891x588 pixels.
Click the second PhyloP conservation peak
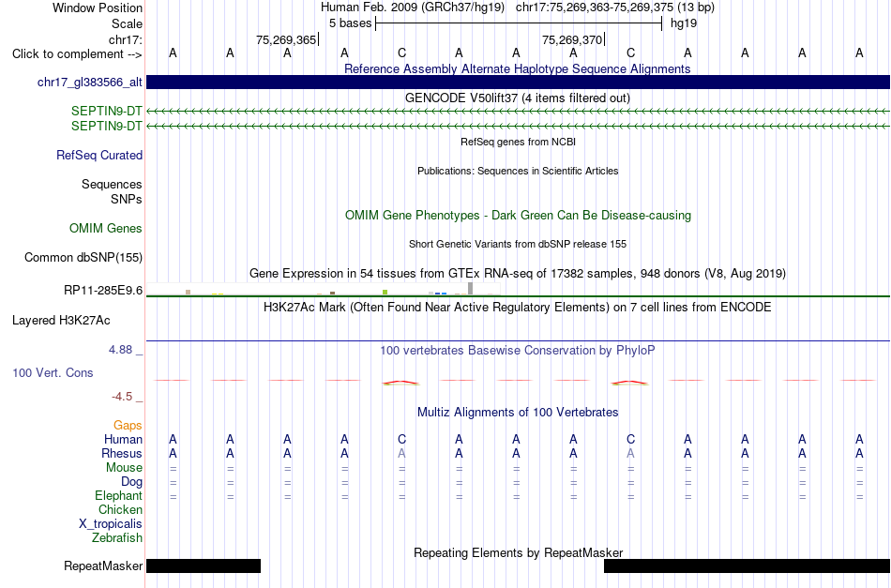[x=629, y=383]
